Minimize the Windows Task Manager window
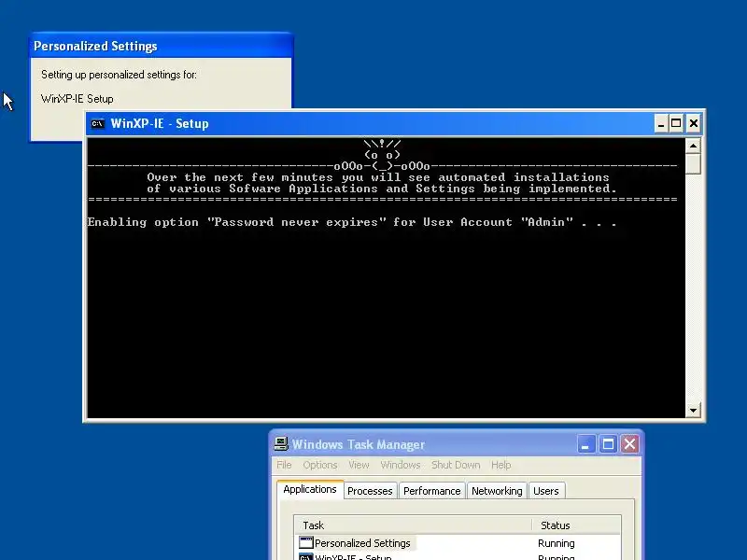The image size is (747, 560). [x=585, y=444]
